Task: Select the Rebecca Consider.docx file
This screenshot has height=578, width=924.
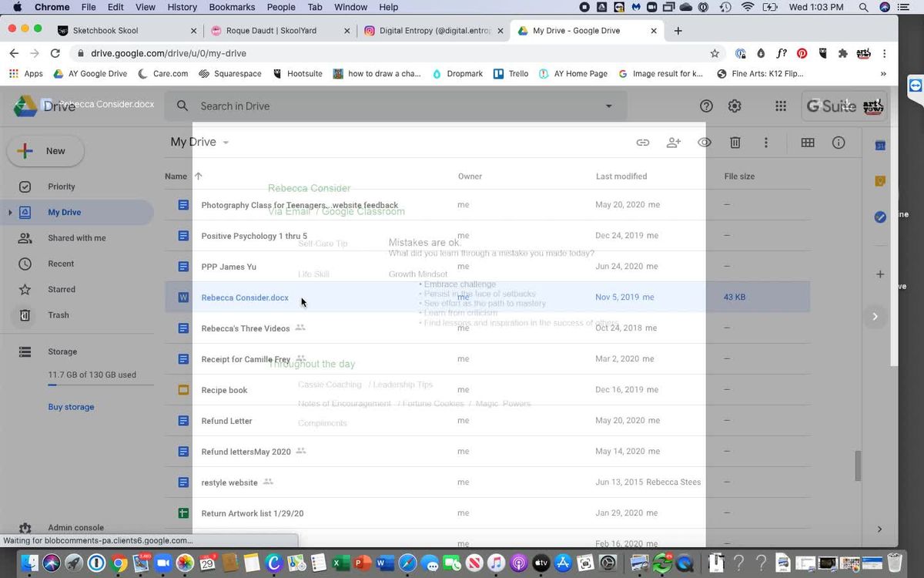Action: [487, 297]
